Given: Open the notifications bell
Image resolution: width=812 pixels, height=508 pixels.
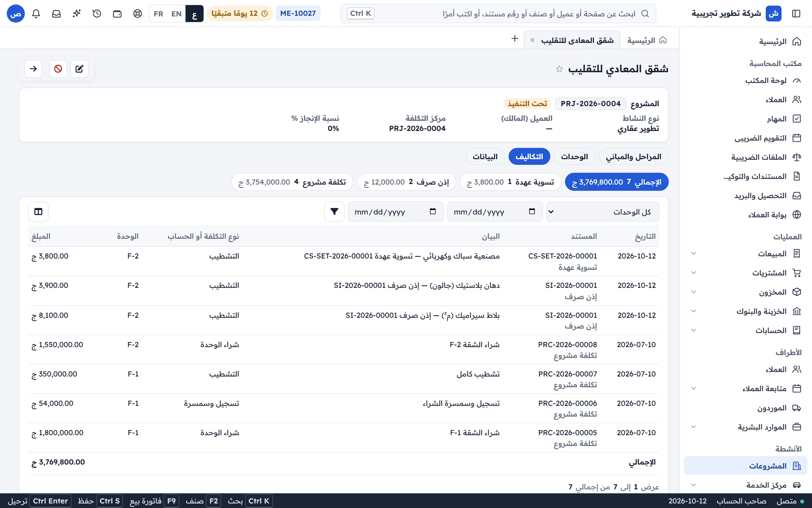Looking at the screenshot, I should (x=36, y=14).
